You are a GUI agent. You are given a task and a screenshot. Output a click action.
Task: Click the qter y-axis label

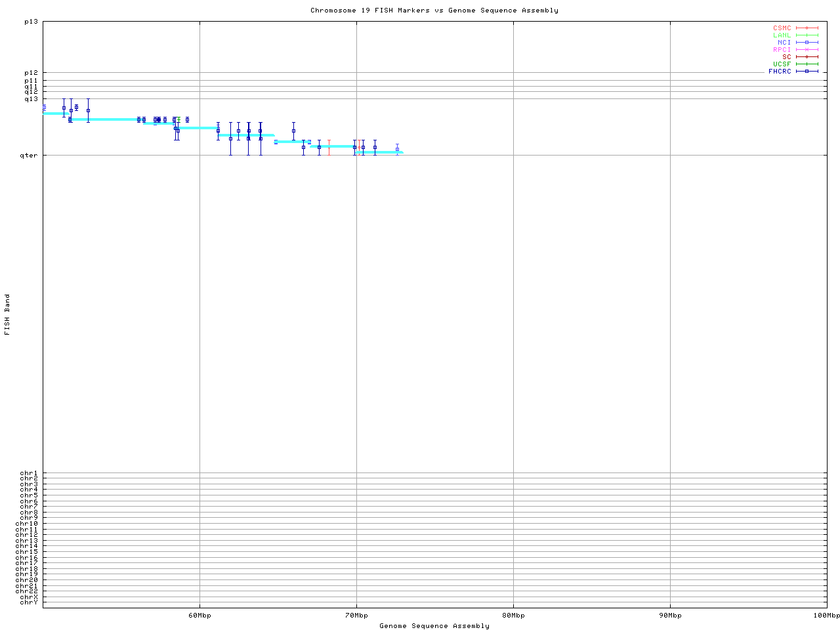point(31,156)
